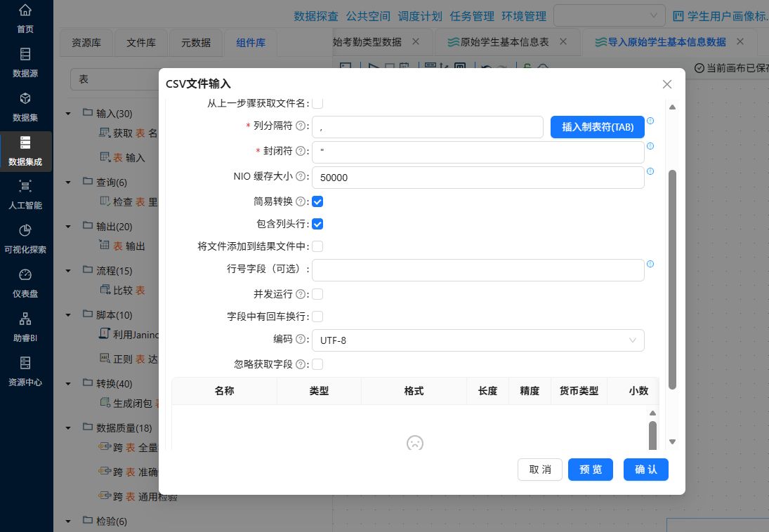This screenshot has height=532, width=769.
Task: Enable the 并发运行 checkbox
Action: tap(317, 294)
